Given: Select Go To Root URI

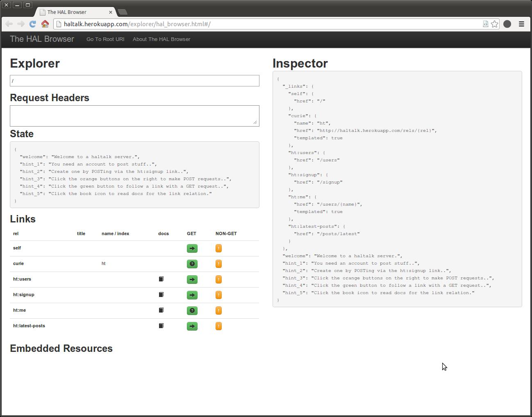Looking at the screenshot, I should (x=105, y=39).
